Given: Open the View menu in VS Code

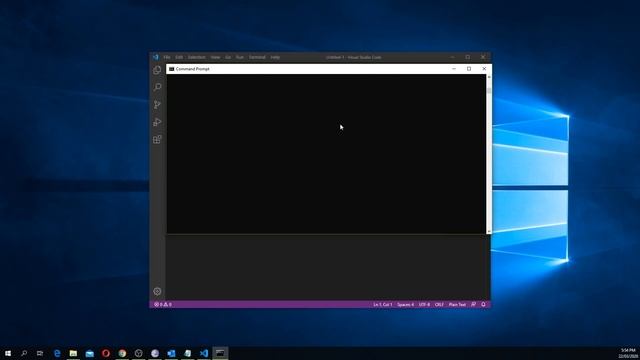Looking at the screenshot, I should pyautogui.click(x=216, y=57).
